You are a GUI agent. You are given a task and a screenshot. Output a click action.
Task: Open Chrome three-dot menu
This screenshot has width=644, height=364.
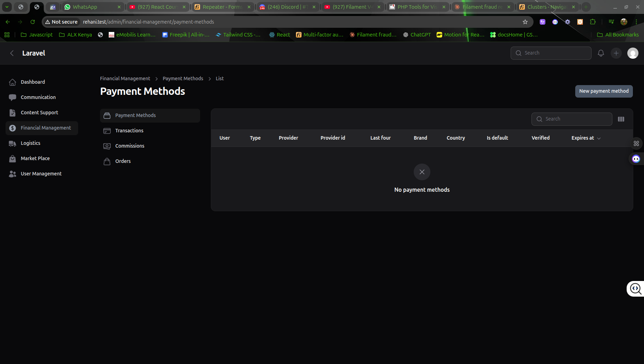(636, 22)
